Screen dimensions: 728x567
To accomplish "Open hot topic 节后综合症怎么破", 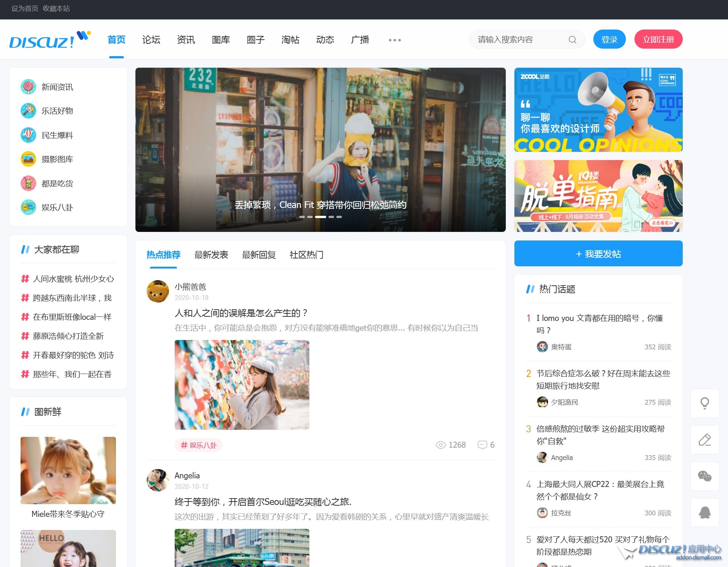I will click(x=603, y=379).
